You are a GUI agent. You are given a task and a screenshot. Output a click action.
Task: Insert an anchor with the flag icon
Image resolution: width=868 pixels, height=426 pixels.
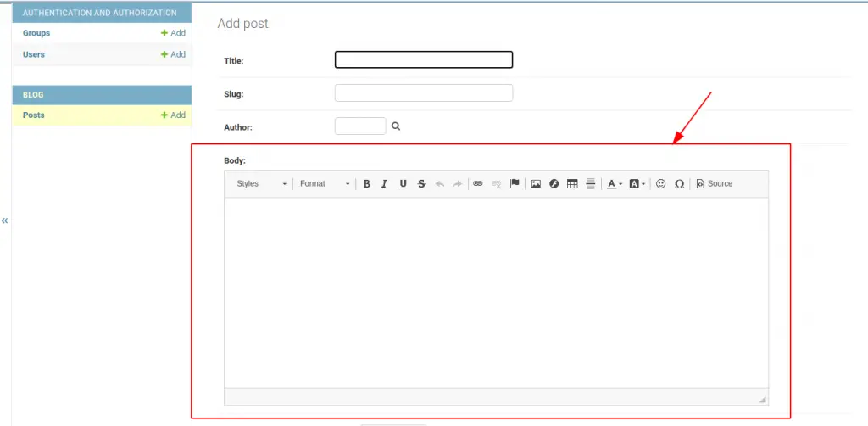[515, 184]
